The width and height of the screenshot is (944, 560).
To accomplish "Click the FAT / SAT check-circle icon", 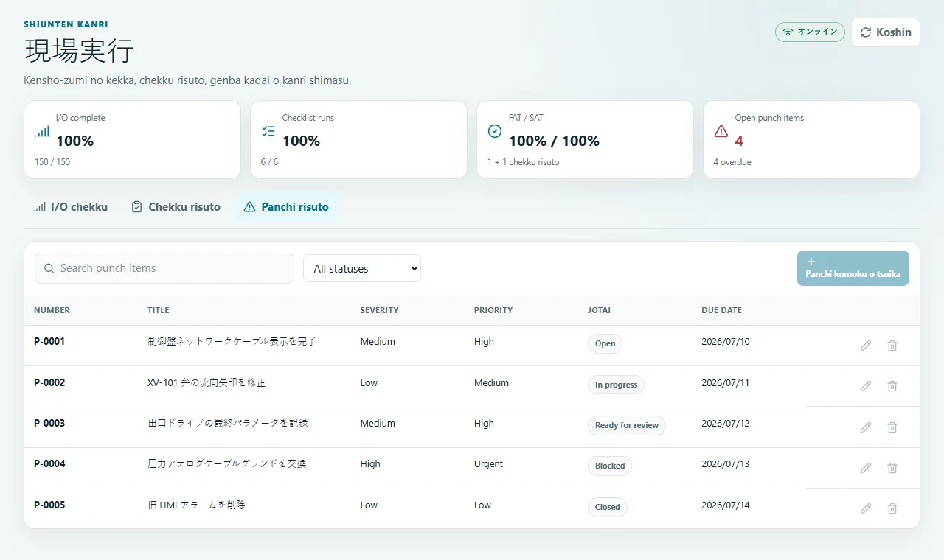I will [x=495, y=131].
